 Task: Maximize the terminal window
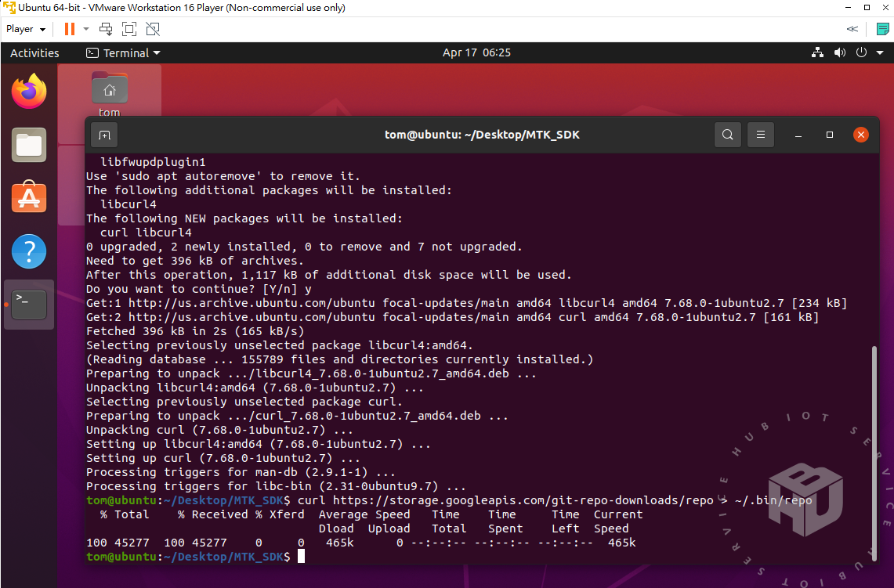[830, 135]
